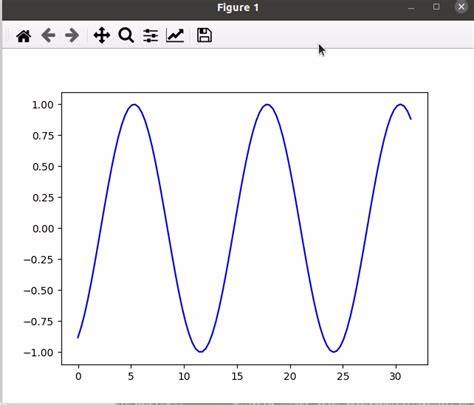This screenshot has width=474, height=405.
Task: Maximize the Figure 1 window
Action: click(x=436, y=7)
